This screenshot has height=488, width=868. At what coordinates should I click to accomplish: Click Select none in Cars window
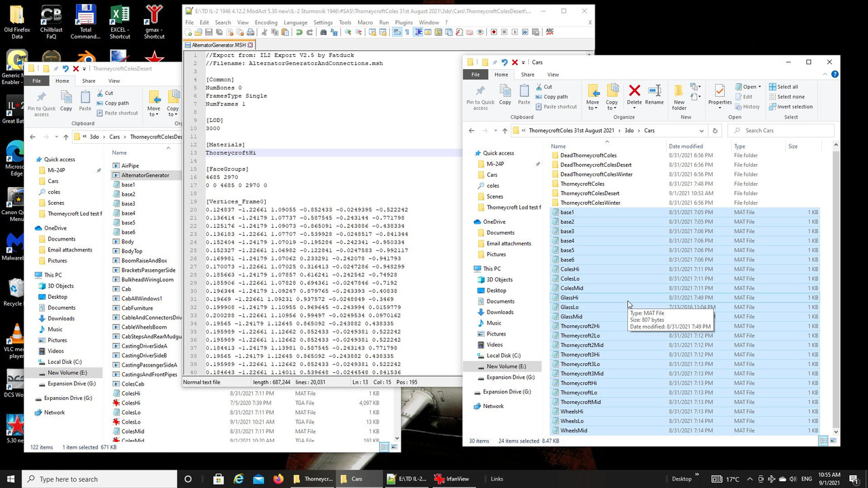coord(785,96)
